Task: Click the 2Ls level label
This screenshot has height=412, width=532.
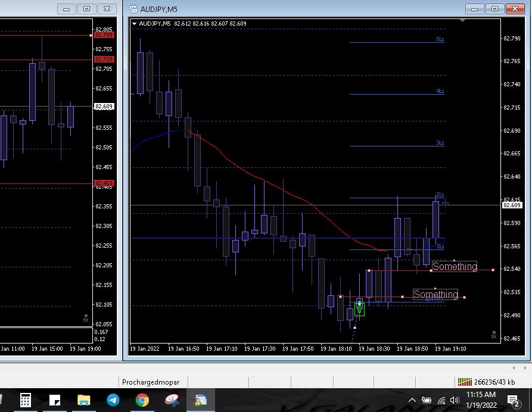Action: click(x=440, y=194)
